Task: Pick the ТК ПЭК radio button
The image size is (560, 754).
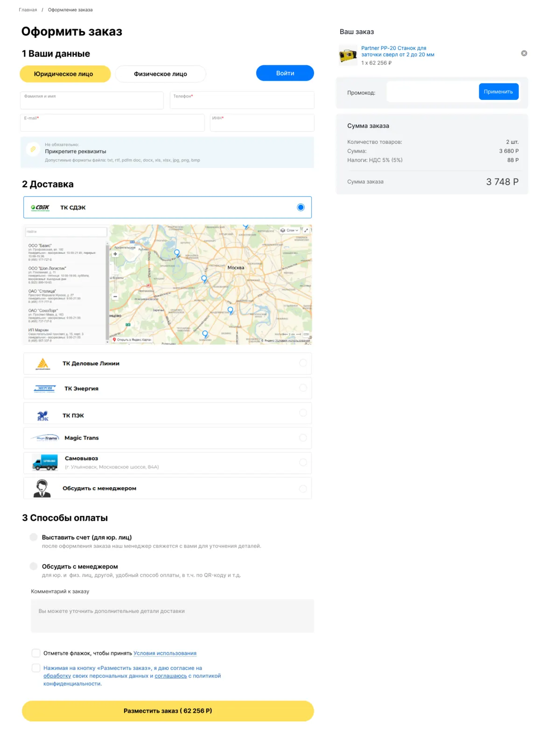Action: pyautogui.click(x=303, y=413)
